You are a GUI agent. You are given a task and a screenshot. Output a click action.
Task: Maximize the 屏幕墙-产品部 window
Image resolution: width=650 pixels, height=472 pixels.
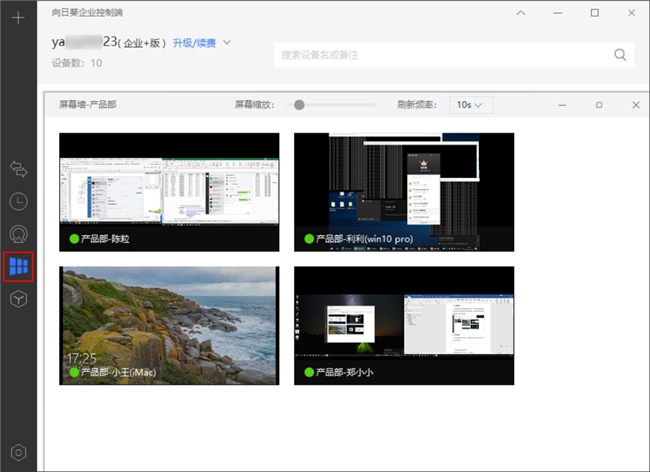(x=599, y=104)
